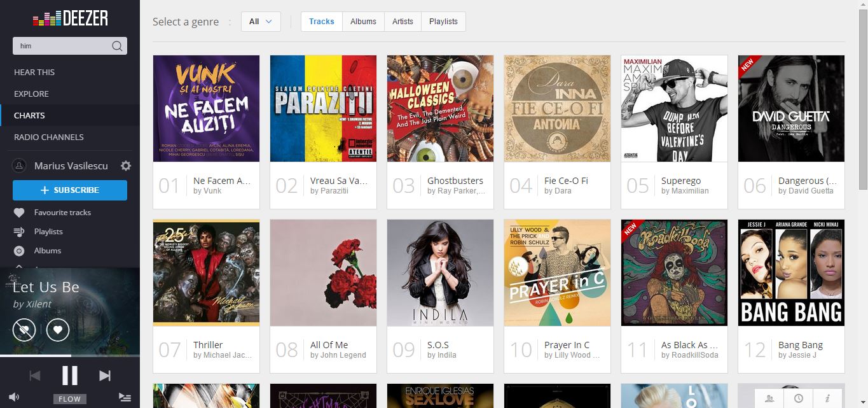Open the listening history clock icon
The height and width of the screenshot is (408, 868).
point(798,398)
